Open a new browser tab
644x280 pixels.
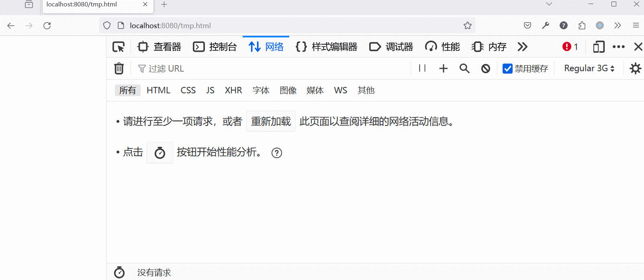[x=164, y=4]
